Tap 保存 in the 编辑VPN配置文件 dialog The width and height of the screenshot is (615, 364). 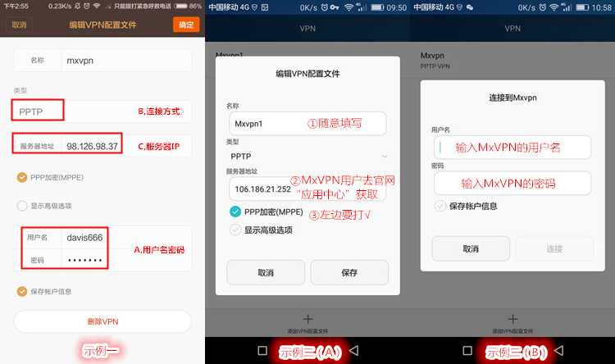349,273
